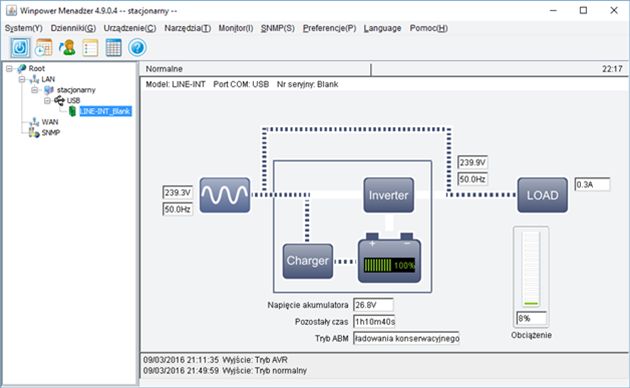The height and width of the screenshot is (388, 630).
Task: Select the LAN tree item
Action: [x=48, y=79]
